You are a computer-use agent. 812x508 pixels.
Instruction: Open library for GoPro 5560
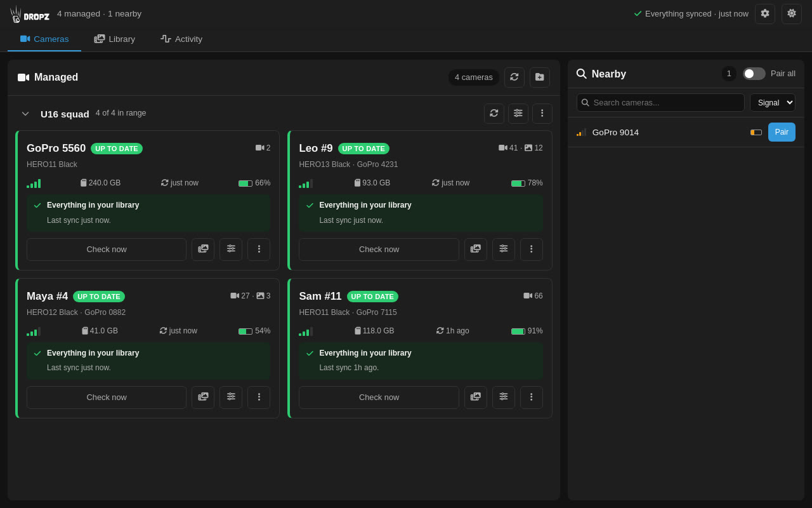pos(203,250)
